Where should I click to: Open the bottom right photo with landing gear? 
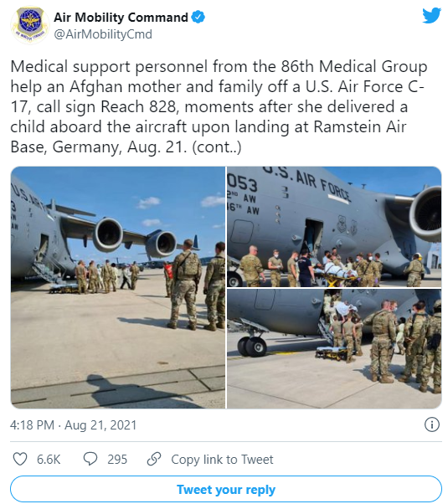pos(334,348)
